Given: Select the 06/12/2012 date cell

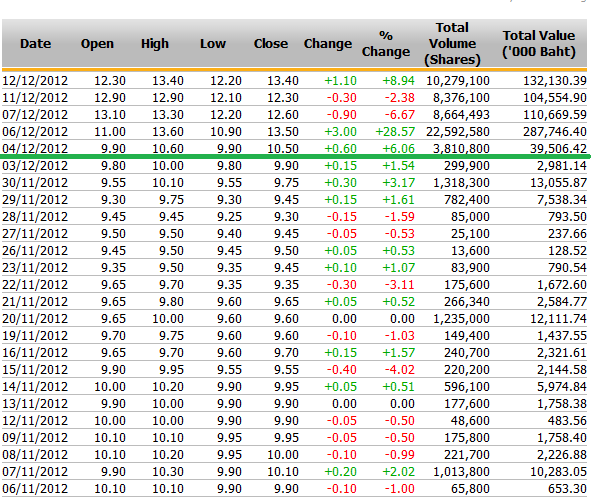Looking at the screenshot, I should click(x=35, y=132).
